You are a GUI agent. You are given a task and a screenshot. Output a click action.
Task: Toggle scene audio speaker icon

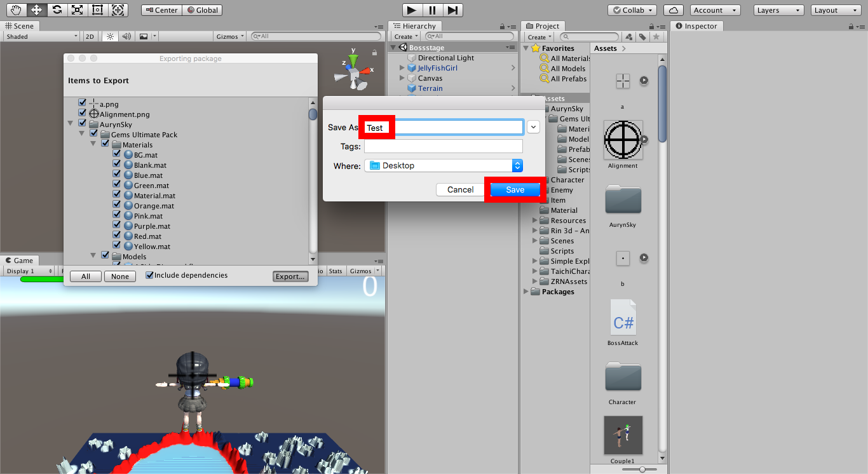[127, 36]
